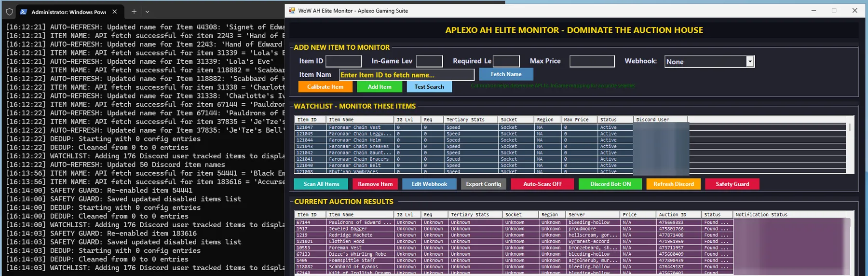Sort auction results by Price column header
This screenshot has height=276, width=868.
[638, 215]
